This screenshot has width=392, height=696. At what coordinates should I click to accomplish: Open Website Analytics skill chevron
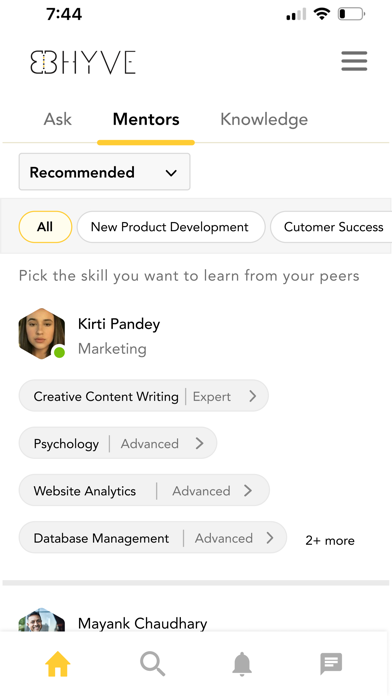point(248,490)
